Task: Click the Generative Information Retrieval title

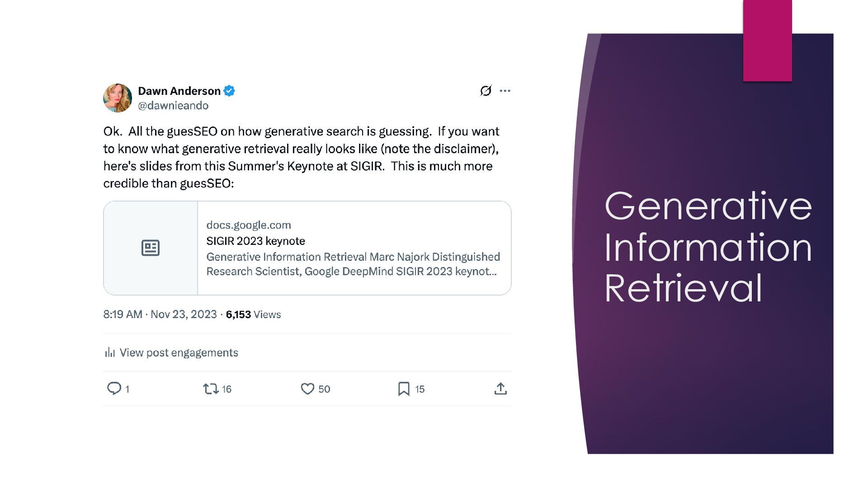Action: click(x=708, y=247)
